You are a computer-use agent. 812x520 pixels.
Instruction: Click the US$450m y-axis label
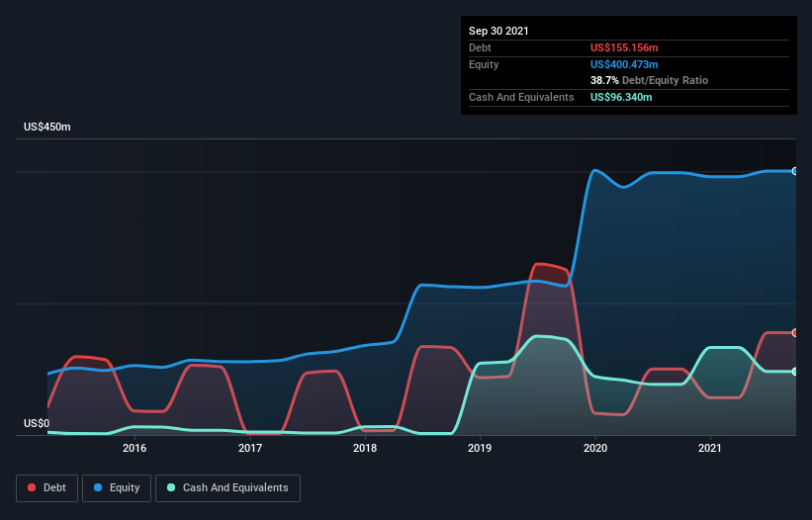[47, 127]
